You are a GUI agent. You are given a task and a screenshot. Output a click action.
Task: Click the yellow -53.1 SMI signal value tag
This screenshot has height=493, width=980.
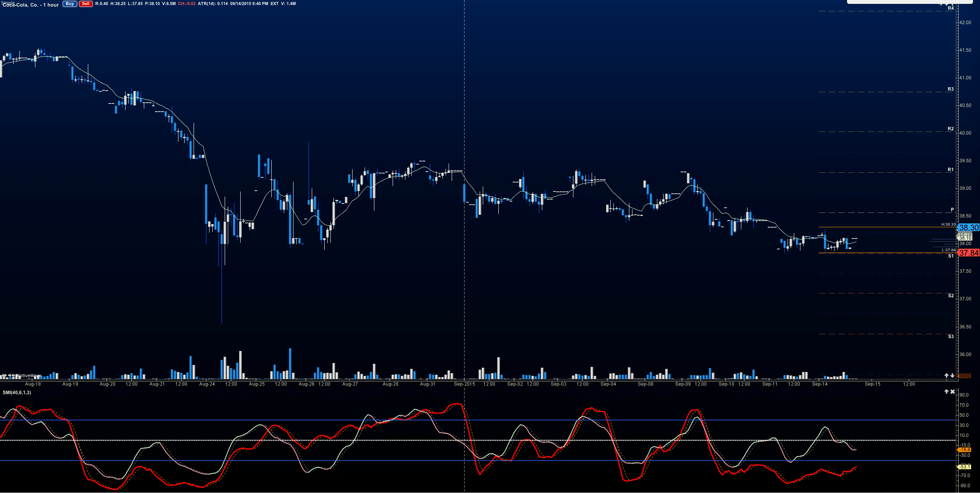pos(965,467)
